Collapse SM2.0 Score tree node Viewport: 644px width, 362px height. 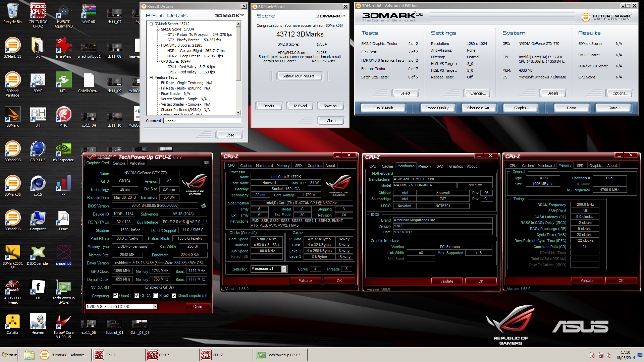point(157,29)
